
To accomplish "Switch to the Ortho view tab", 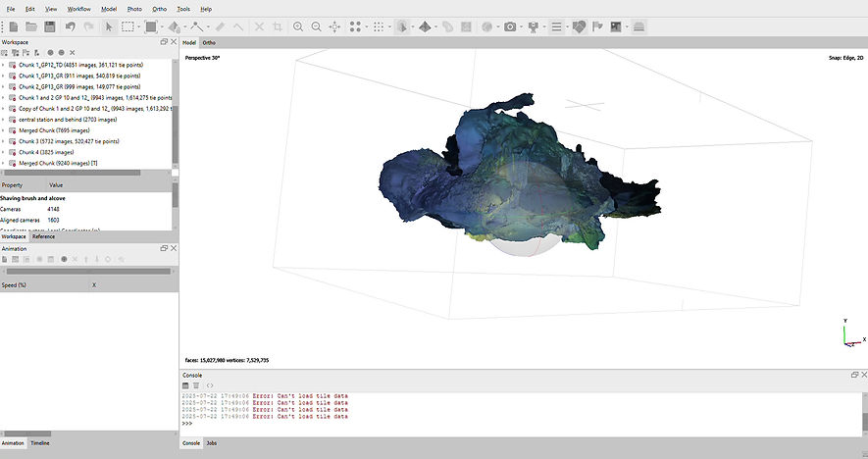I will coord(209,42).
